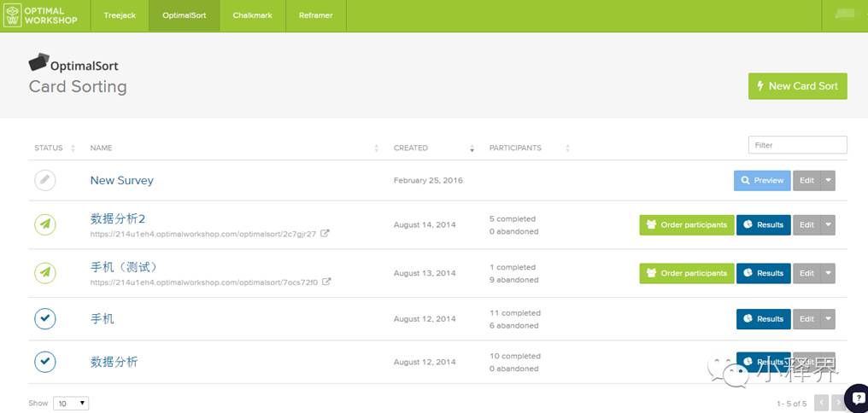868x413 pixels.
Task: Switch to the Chalkmark tab
Action: (x=252, y=15)
